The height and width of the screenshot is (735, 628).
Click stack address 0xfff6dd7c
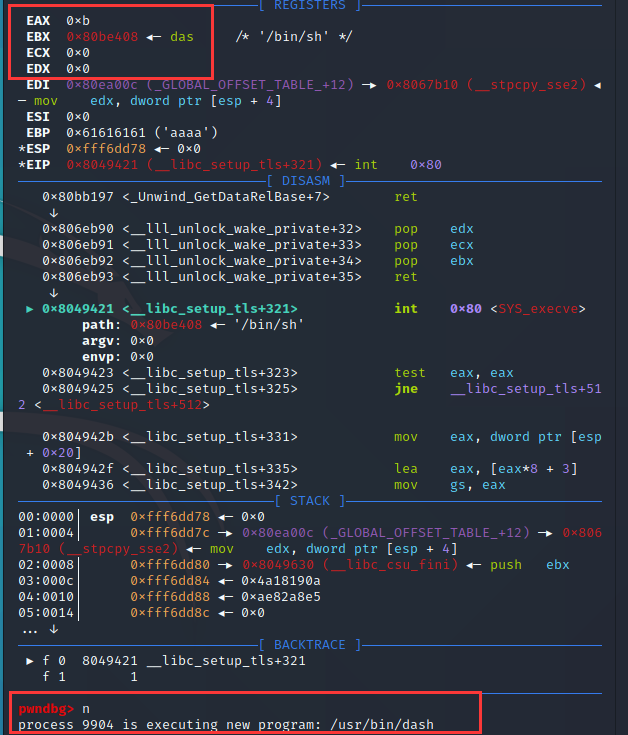tap(170, 532)
